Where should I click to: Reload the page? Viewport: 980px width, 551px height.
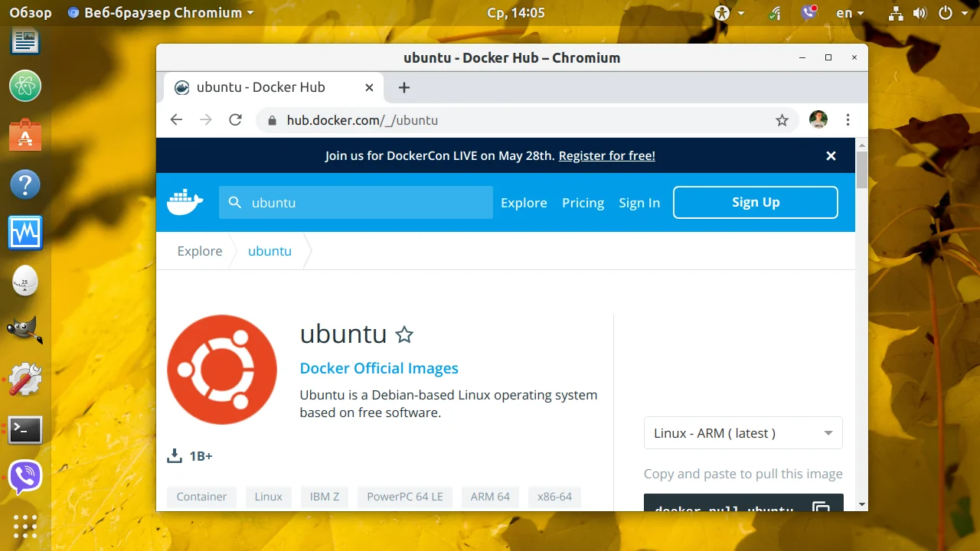click(x=235, y=120)
